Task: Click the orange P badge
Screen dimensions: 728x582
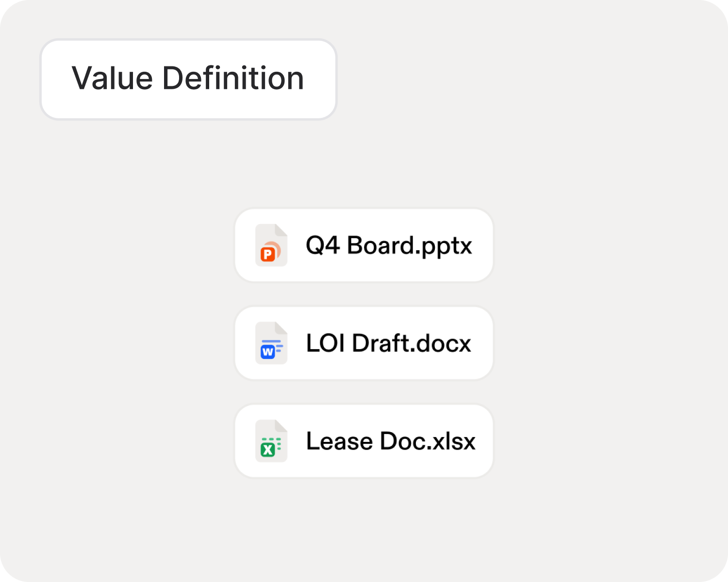Action: (268, 254)
